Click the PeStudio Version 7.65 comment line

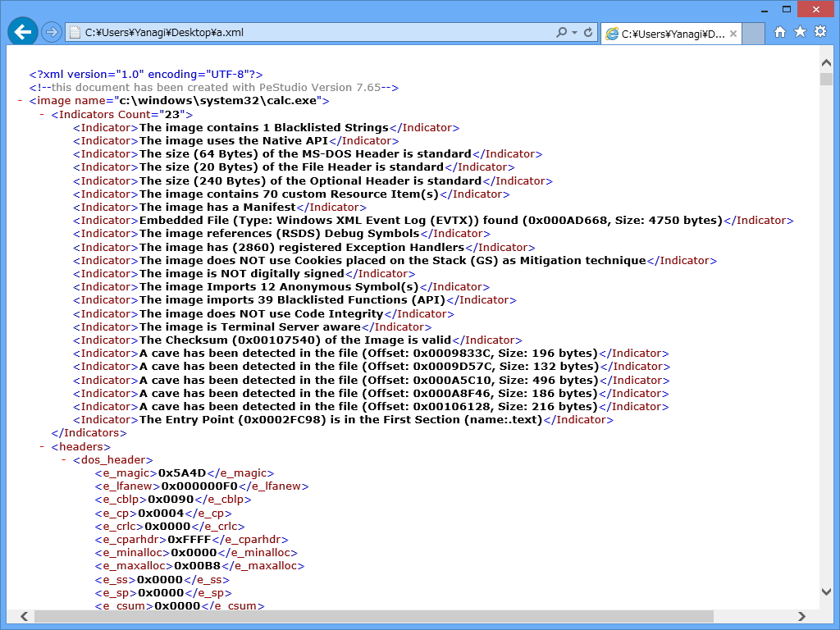click(x=214, y=87)
